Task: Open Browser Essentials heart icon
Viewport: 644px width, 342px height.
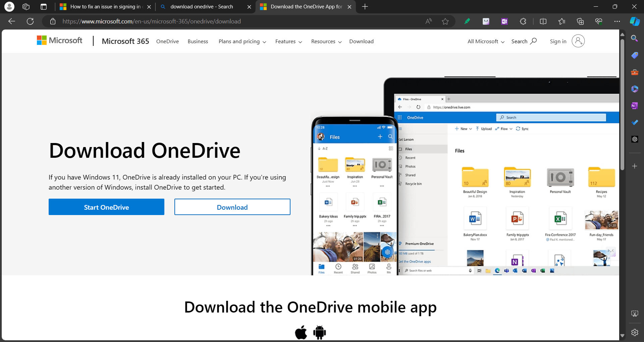Action: pyautogui.click(x=599, y=21)
